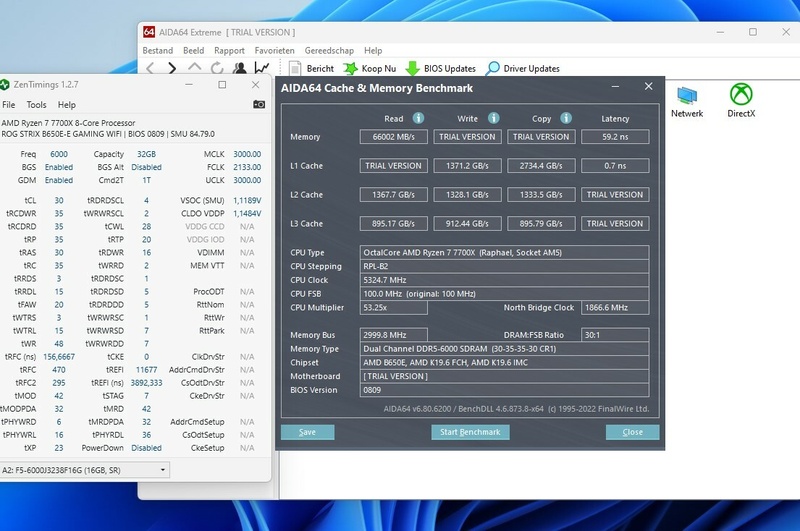Screen dimensions: 800x531
Task: Open the Bestand menu in AIDA64
Action: [x=158, y=50]
